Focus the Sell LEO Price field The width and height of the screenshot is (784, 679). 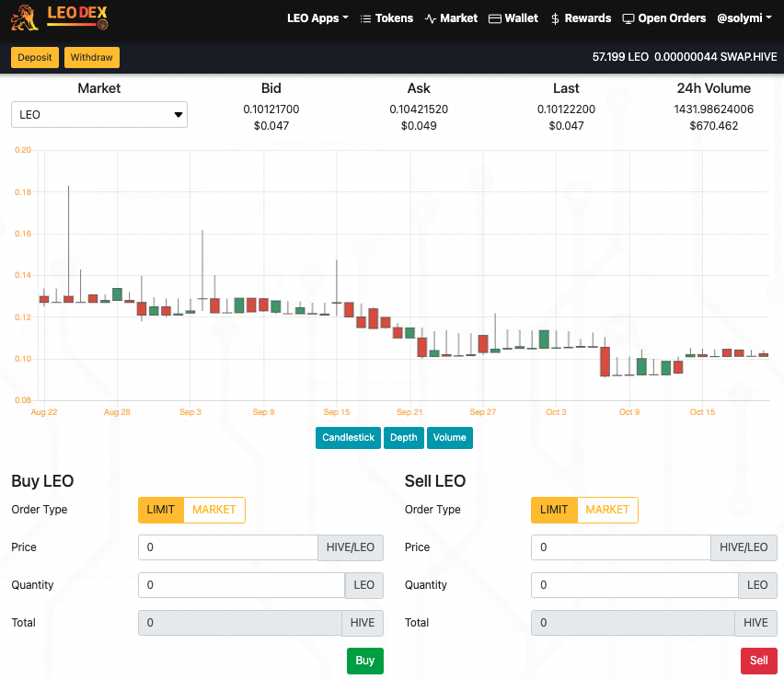point(621,547)
